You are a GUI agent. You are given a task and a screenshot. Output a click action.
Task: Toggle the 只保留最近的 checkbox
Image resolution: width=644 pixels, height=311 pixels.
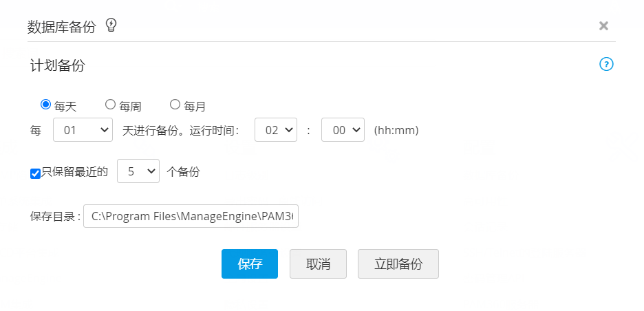click(36, 173)
